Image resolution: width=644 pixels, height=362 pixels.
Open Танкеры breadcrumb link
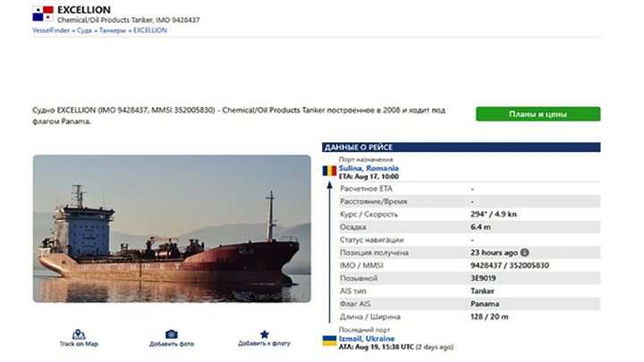pyautogui.click(x=112, y=30)
